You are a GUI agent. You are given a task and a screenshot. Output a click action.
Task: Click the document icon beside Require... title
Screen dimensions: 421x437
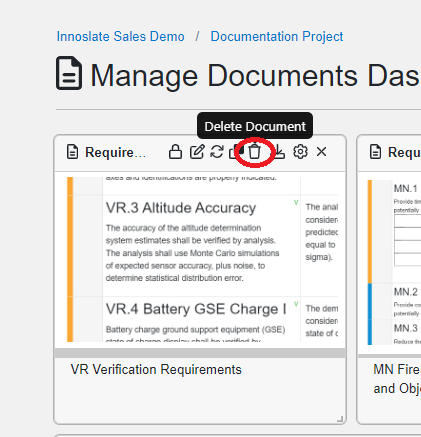coord(72,152)
